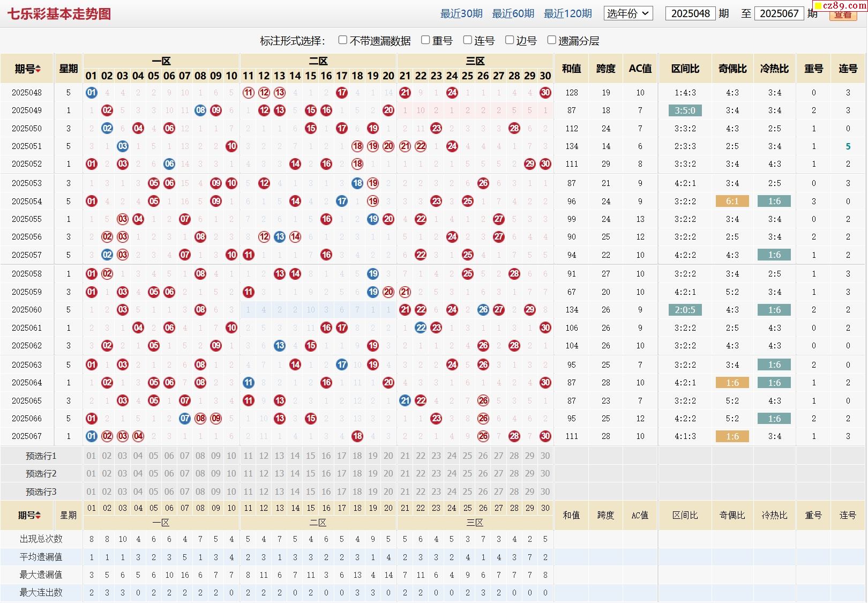This screenshot has width=868, height=603.
Task: Select the top 冷热比 column header
Action: click(774, 69)
